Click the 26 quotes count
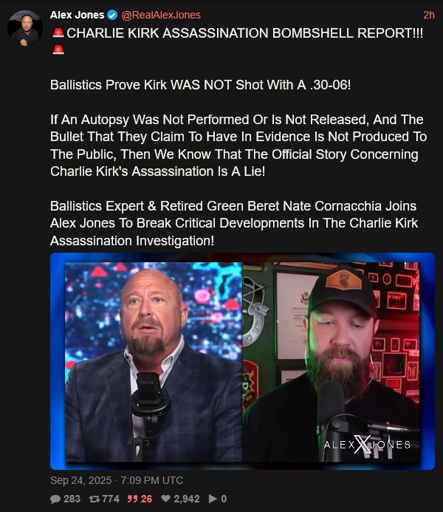Viewport: 443px width, 512px height. point(146,499)
